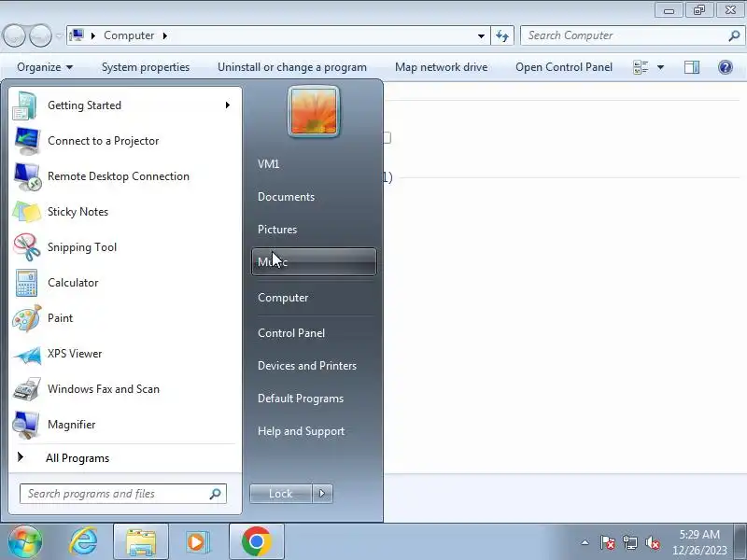Viewport: 747px width, 560px height.
Task: Open the Snipping Tool scissors icon
Action: [27, 247]
